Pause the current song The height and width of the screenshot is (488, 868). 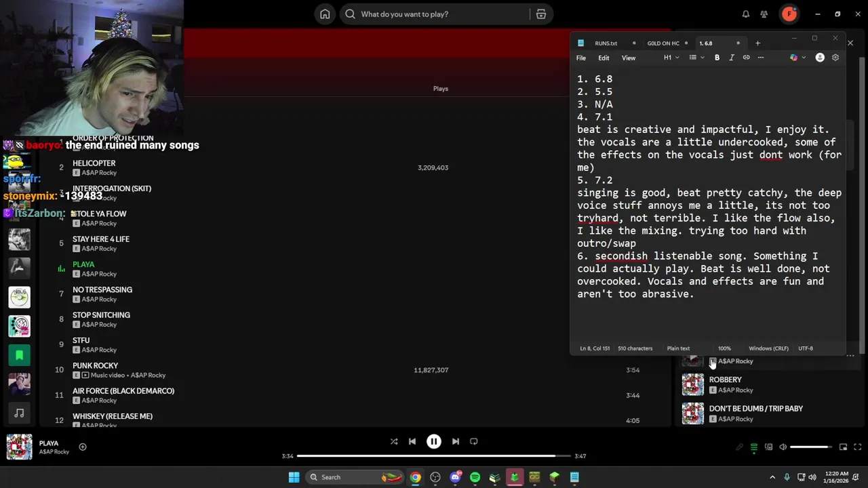pyautogui.click(x=434, y=441)
